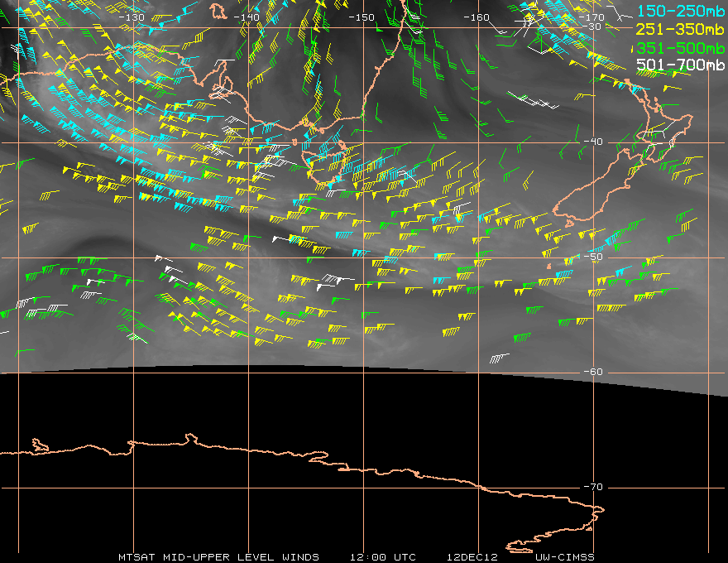
Task: Click the MTSAT MID-UPPER LEVEL WINDS title
Action: tap(218, 557)
